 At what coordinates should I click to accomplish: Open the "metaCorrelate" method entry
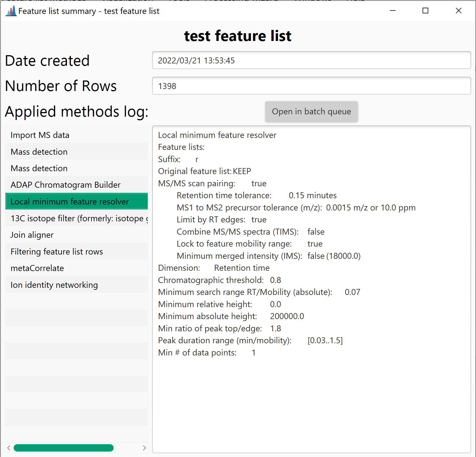(x=37, y=268)
